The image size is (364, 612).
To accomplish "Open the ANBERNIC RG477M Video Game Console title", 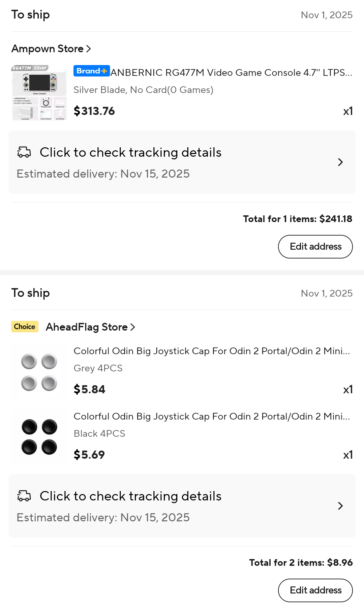I will tap(231, 73).
